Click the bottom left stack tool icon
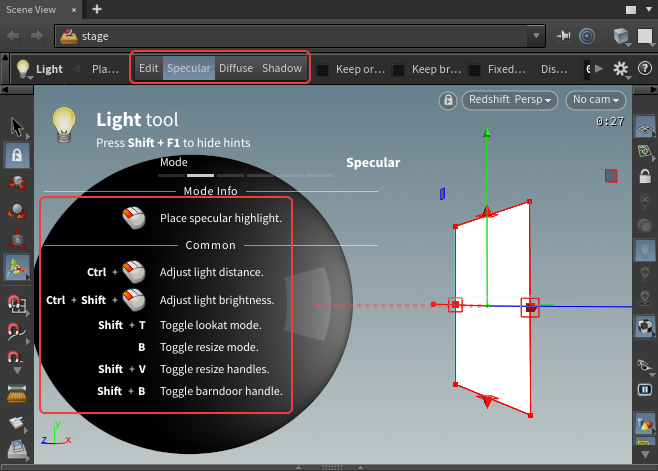 pyautogui.click(x=17, y=450)
